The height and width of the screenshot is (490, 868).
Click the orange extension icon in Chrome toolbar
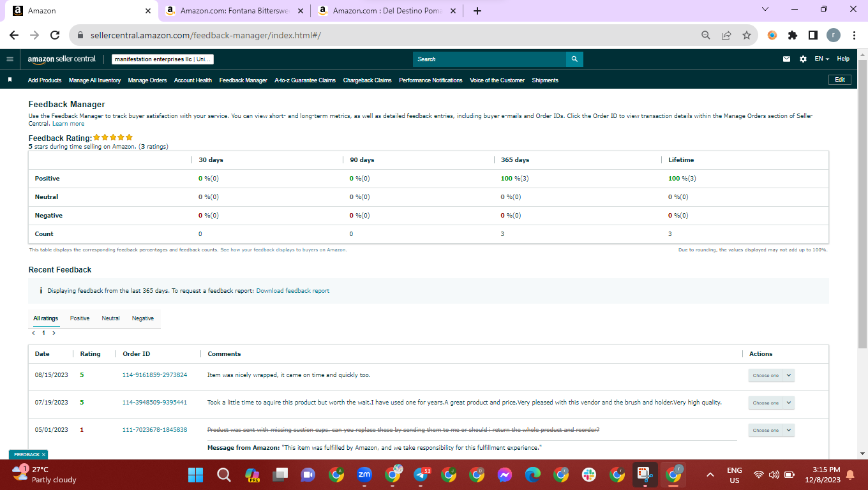772,35
